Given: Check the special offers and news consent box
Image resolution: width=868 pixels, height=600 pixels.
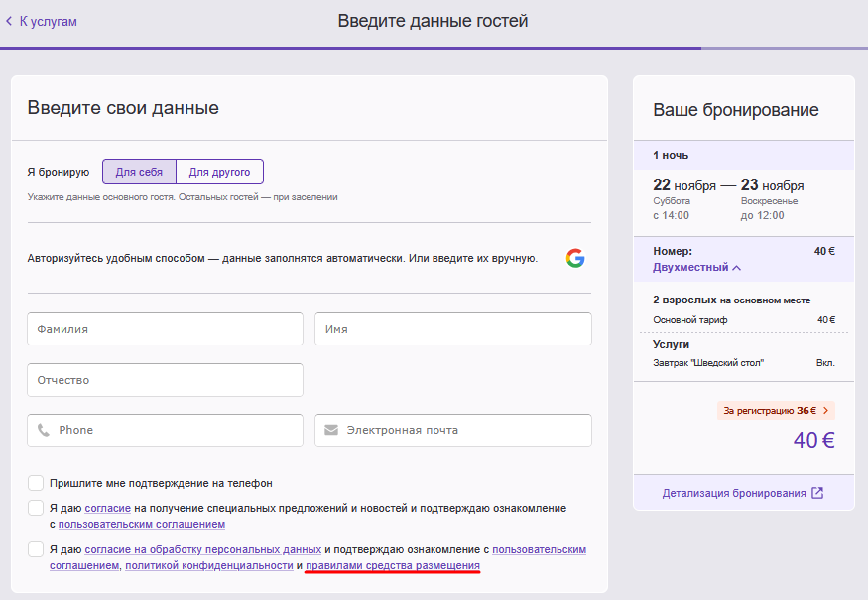Looking at the screenshot, I should point(36,508).
